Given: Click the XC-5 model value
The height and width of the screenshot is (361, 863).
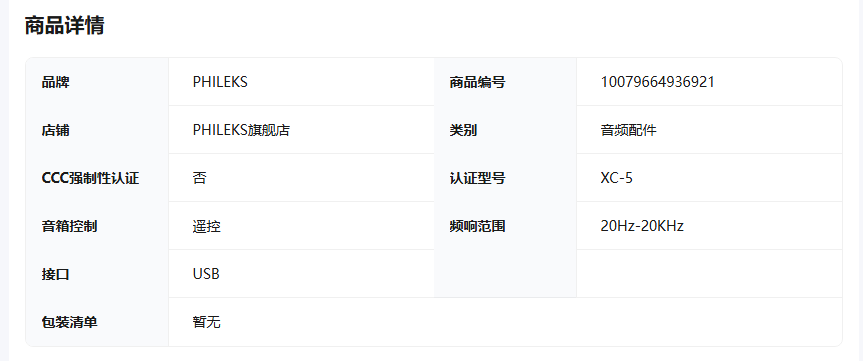Looking at the screenshot, I should (x=616, y=178).
